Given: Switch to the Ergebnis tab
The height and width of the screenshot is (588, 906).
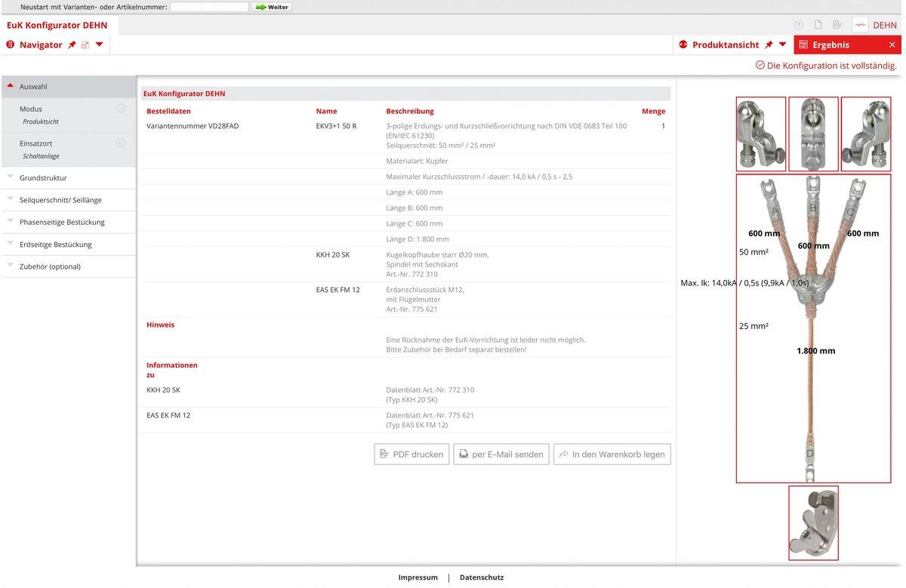Looking at the screenshot, I should (830, 45).
